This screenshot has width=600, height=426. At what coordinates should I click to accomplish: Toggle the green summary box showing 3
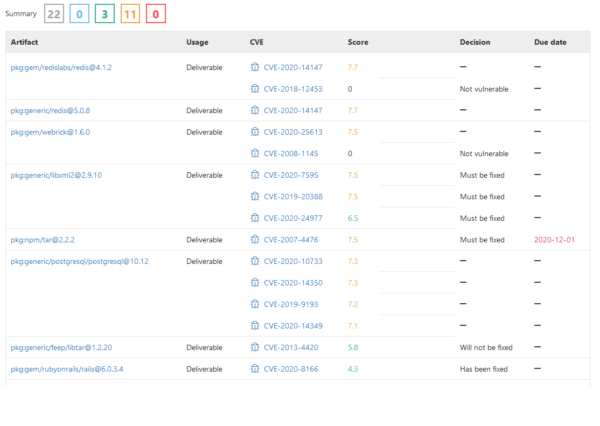tap(106, 14)
